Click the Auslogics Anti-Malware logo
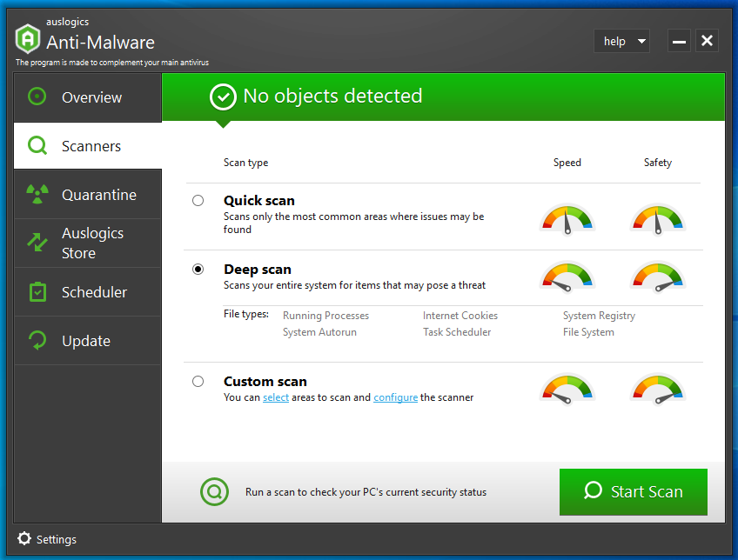This screenshot has height=560, width=738. [27, 38]
